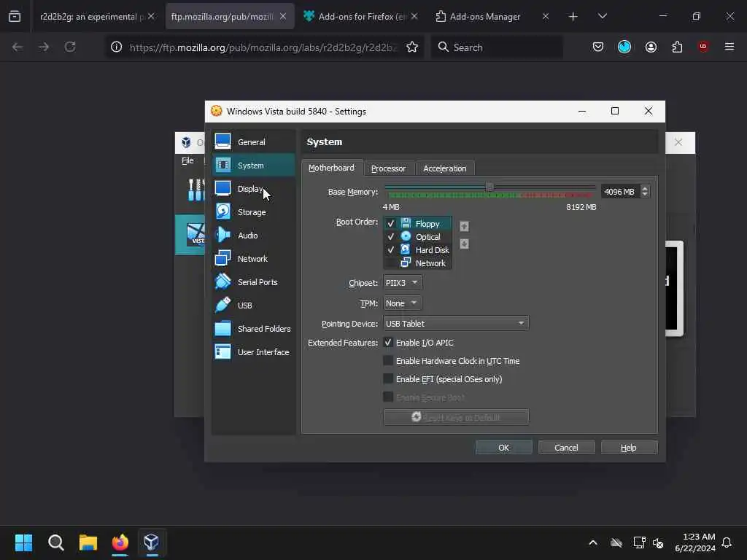Open Windows Start menu
Image resolution: width=747 pixels, height=560 pixels.
(23, 542)
